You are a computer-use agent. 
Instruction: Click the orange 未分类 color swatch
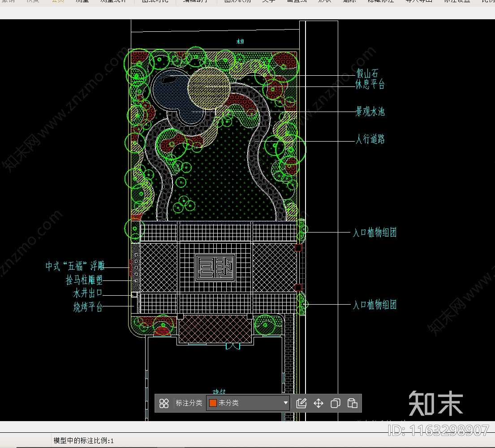tap(213, 403)
